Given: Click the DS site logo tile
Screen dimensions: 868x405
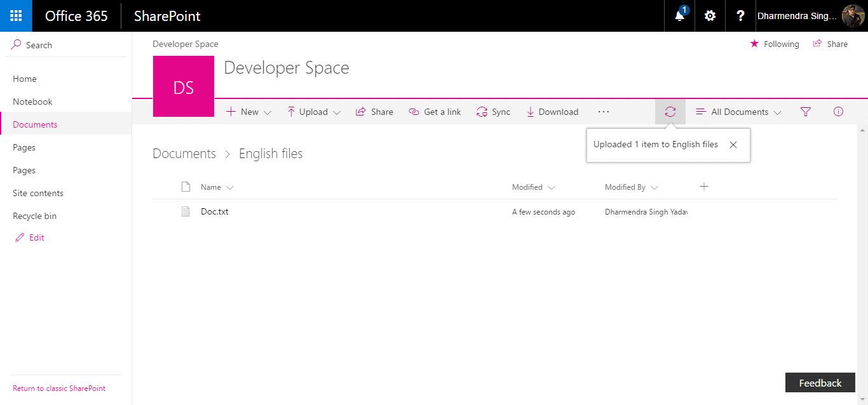Looking at the screenshot, I should coord(184,86).
